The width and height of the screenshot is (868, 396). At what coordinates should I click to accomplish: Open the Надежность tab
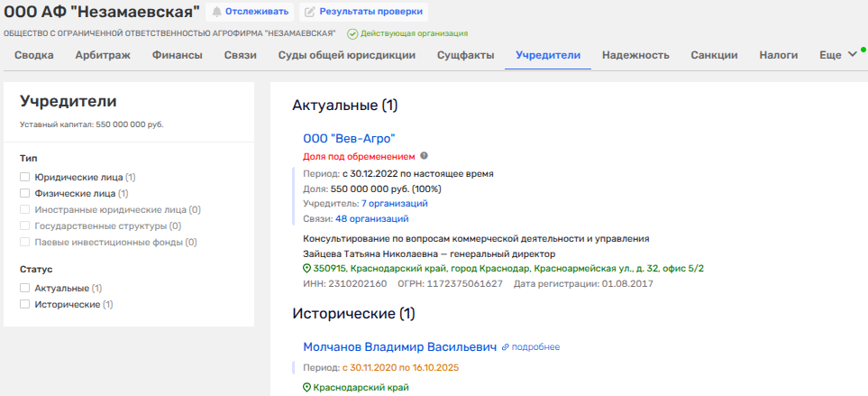click(635, 55)
